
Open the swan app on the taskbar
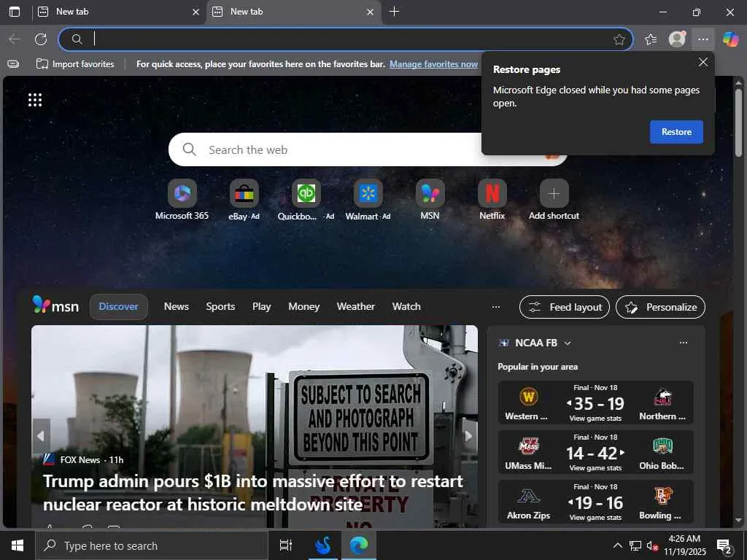click(x=323, y=545)
